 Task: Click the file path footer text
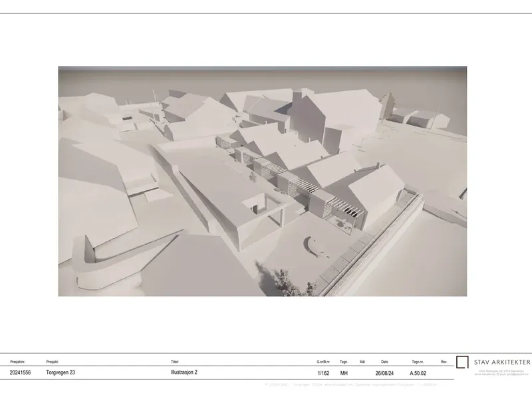point(350,385)
